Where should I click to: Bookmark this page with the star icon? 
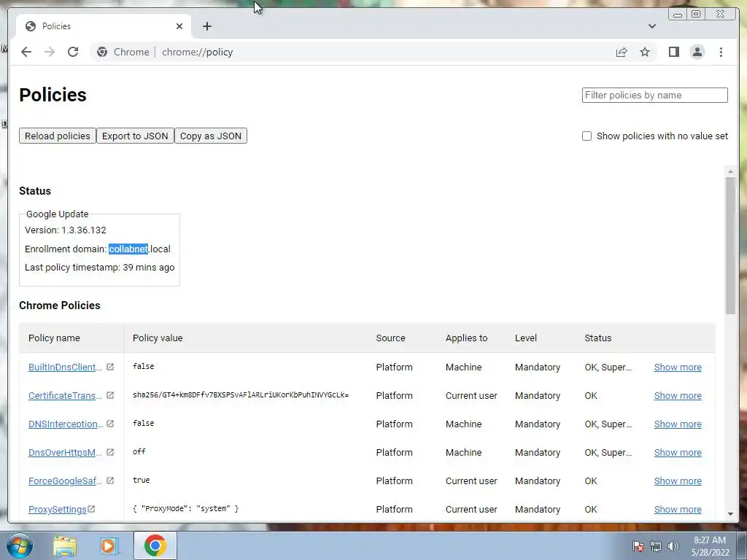[x=645, y=52]
